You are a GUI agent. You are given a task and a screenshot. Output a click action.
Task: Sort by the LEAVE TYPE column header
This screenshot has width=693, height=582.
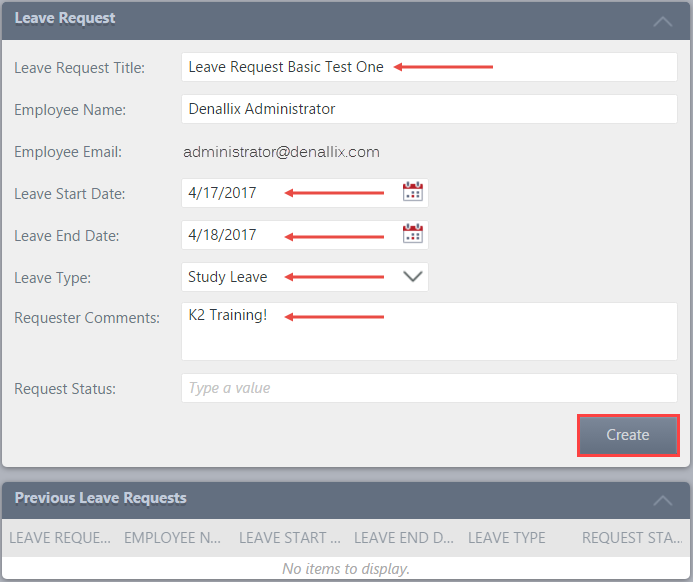[x=506, y=538]
